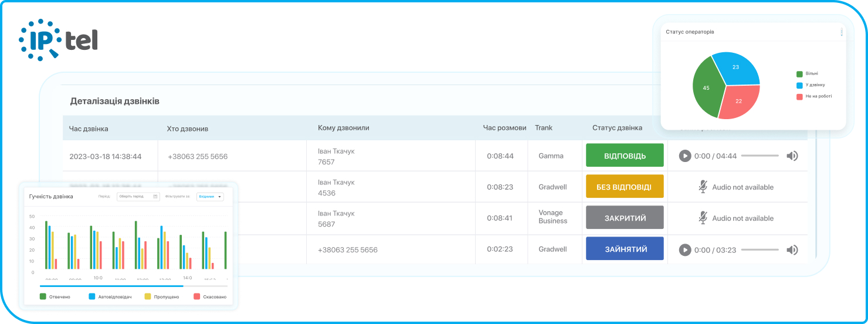Expand the Фільтрувати за dropdown
This screenshot has width=868, height=324.
(x=211, y=197)
